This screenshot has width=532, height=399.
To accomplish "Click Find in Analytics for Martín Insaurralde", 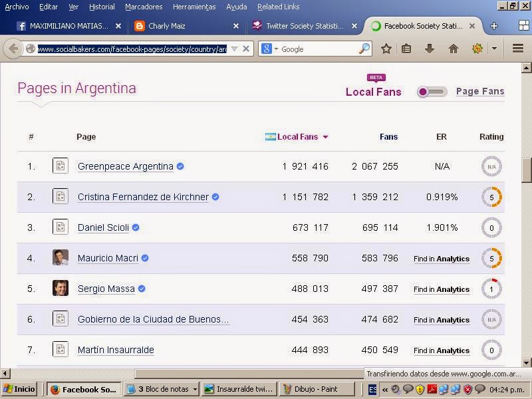I will coord(442,350).
